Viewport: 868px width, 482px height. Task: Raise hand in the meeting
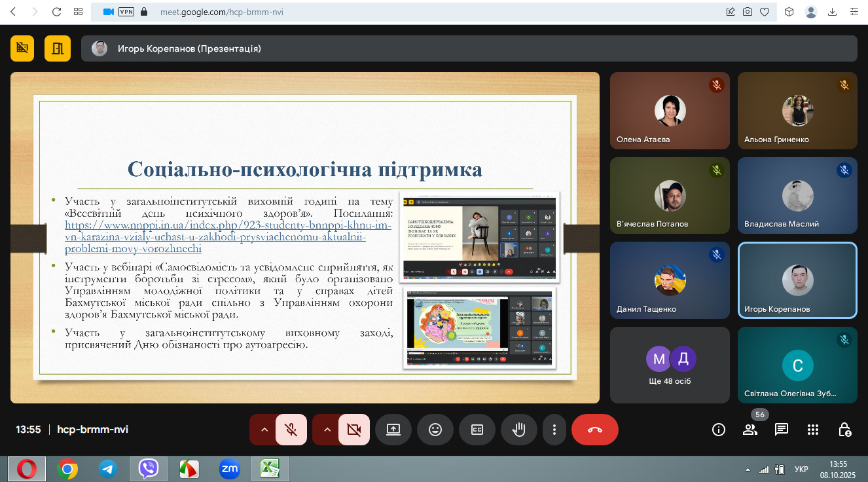tap(518, 430)
